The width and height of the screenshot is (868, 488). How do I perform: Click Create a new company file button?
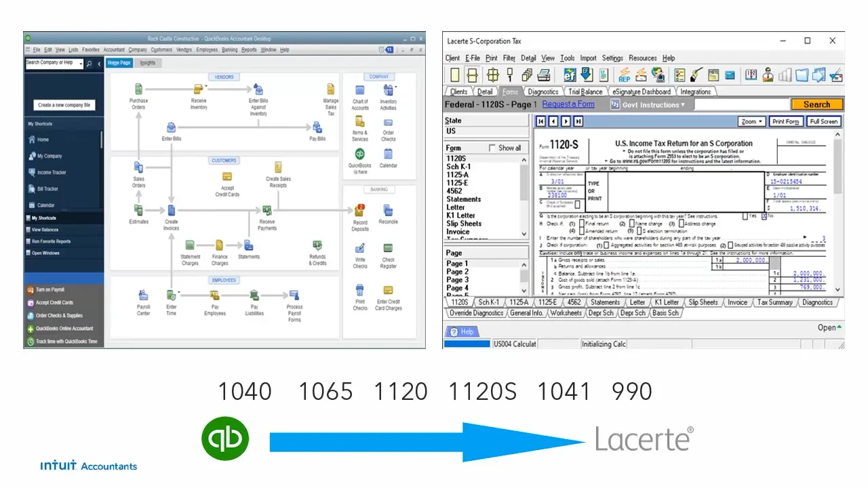tap(64, 105)
